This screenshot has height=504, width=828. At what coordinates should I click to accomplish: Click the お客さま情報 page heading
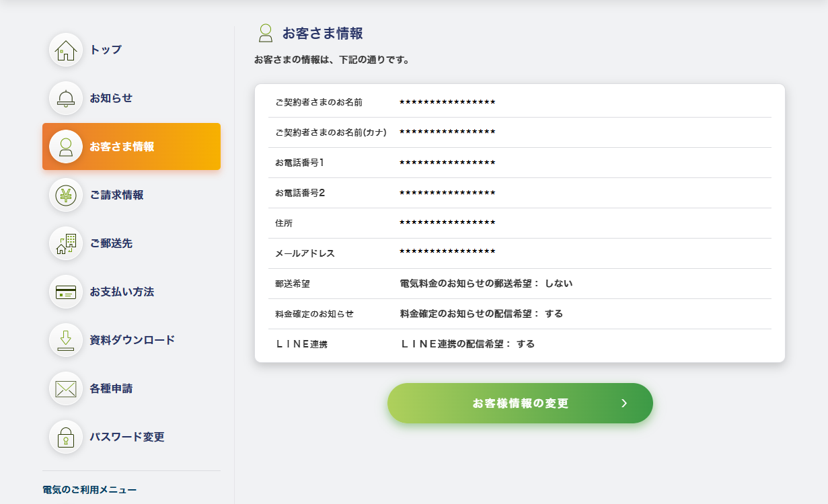323,34
